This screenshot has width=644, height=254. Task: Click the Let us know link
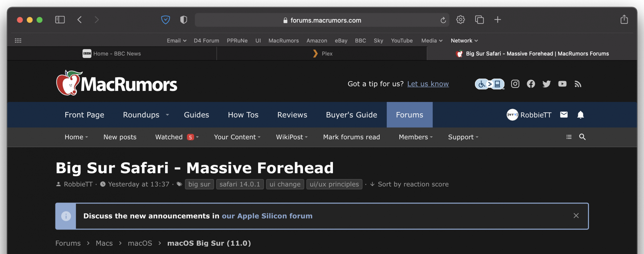pyautogui.click(x=428, y=84)
